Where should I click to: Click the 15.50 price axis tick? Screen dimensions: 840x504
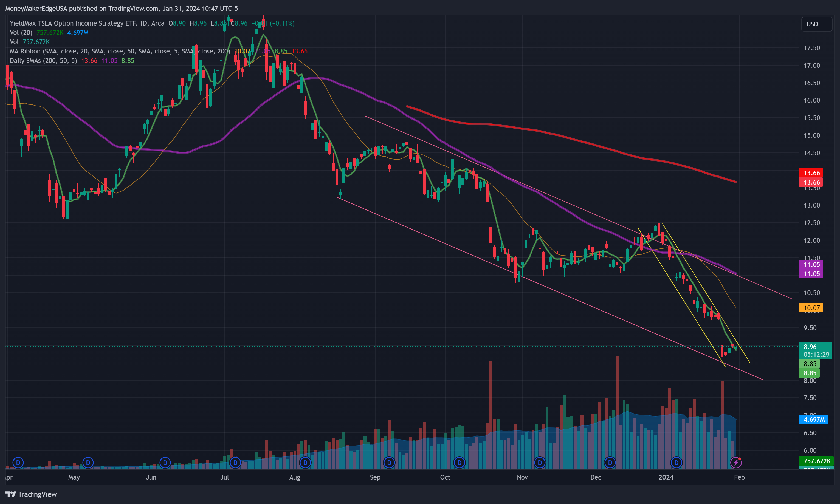(811, 118)
